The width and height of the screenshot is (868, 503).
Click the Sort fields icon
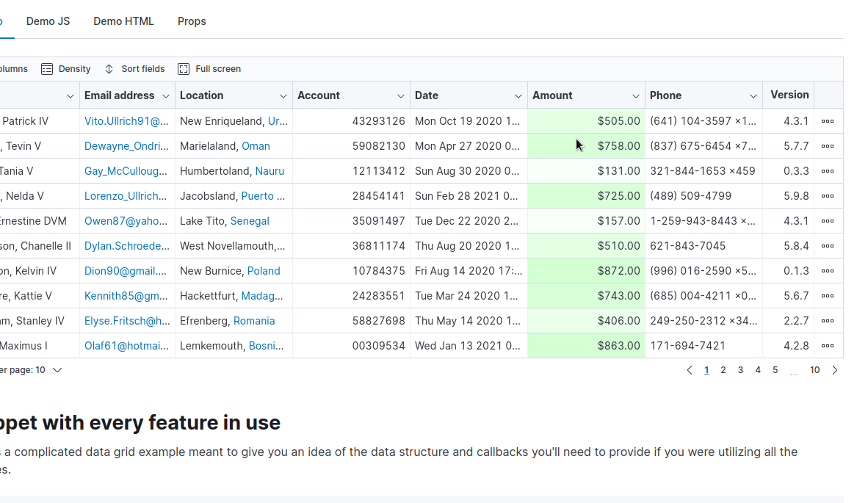click(109, 69)
